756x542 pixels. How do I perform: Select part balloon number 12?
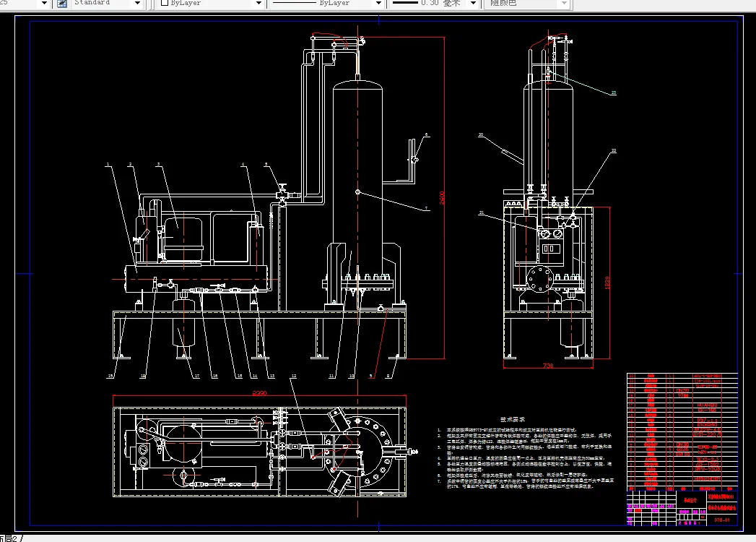tap(294, 376)
